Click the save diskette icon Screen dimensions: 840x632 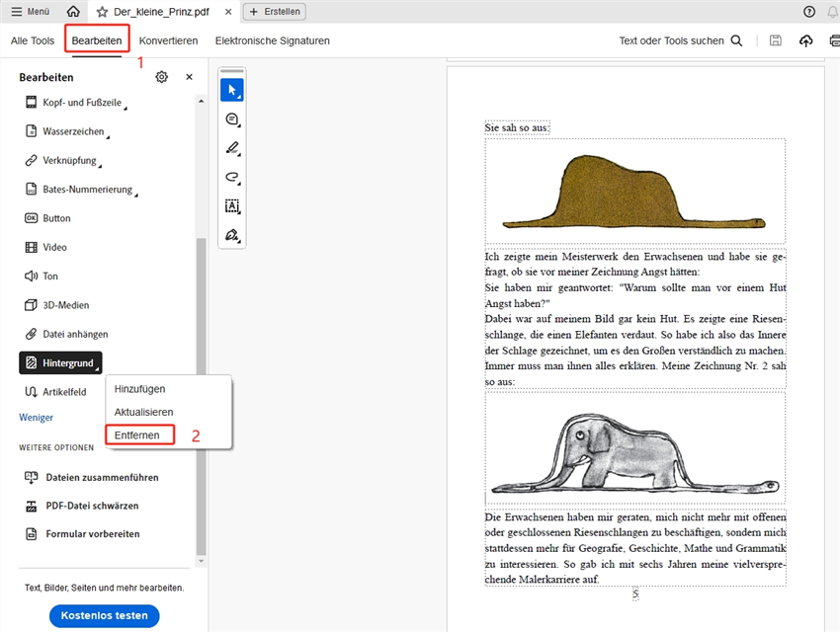click(775, 40)
